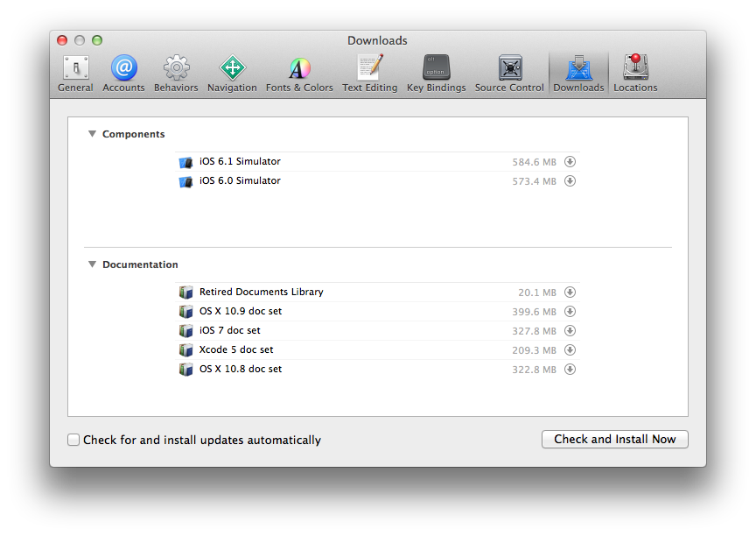This screenshot has width=756, height=536.
Task: Open the Accounts preferences pane
Action: [x=124, y=74]
